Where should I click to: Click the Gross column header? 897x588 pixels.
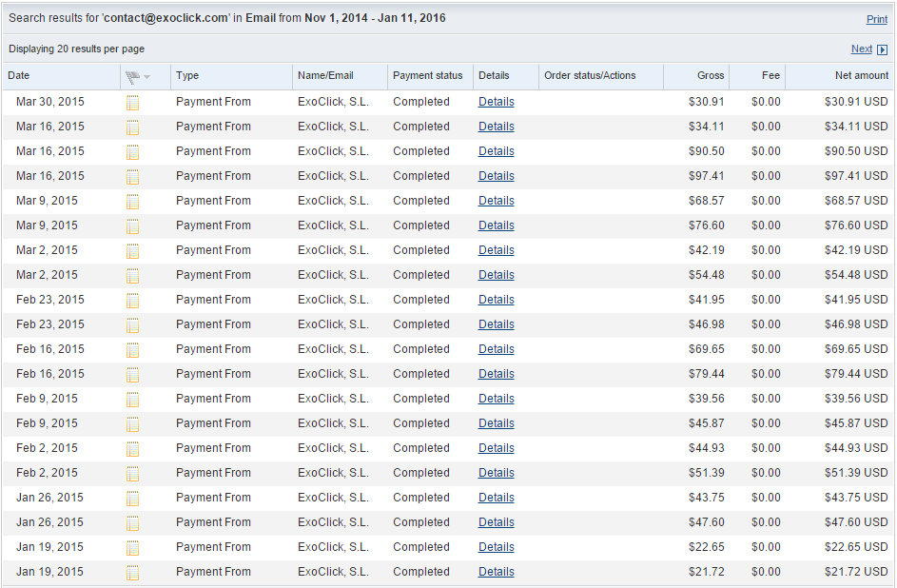[x=711, y=76]
